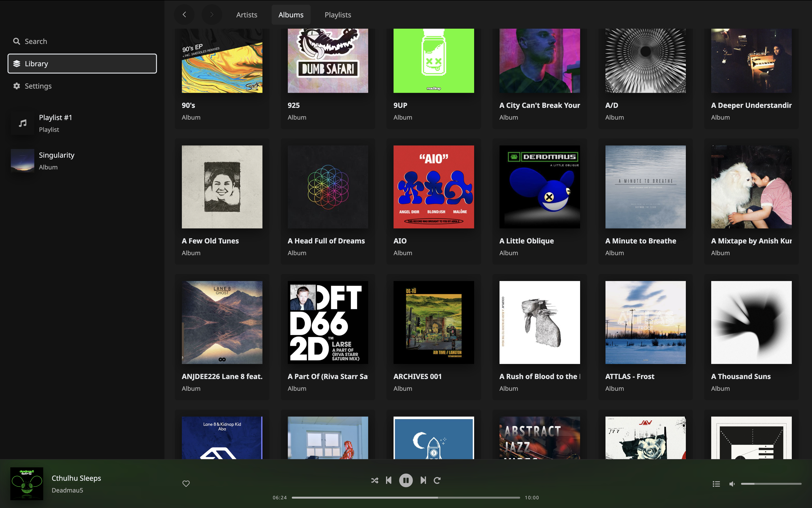This screenshot has width=812, height=508.
Task: Click the "ARCHIVES 001" title text
Action: (417, 376)
